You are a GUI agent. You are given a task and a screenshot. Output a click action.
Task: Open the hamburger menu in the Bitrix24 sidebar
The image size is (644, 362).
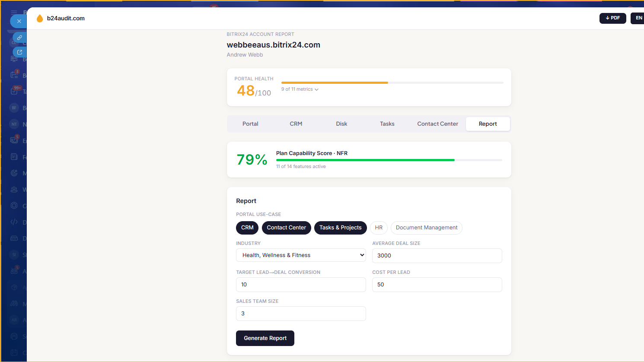[x=14, y=12]
